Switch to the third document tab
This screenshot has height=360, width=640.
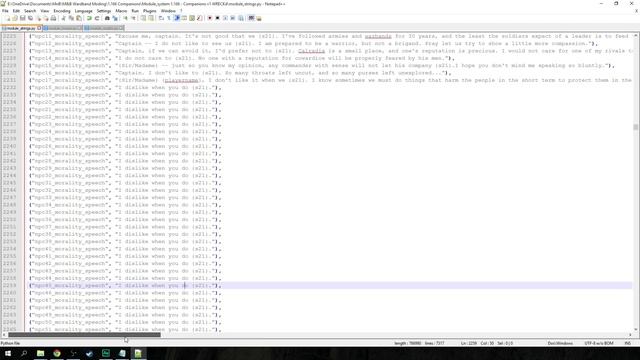coord(104,28)
